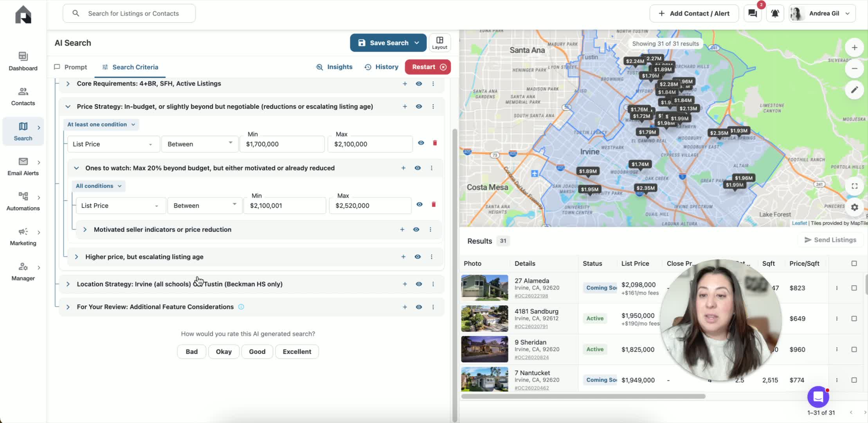Image resolution: width=868 pixels, height=423 pixels.
Task: Open the 27 Alameda listing photo
Action: tap(484, 288)
